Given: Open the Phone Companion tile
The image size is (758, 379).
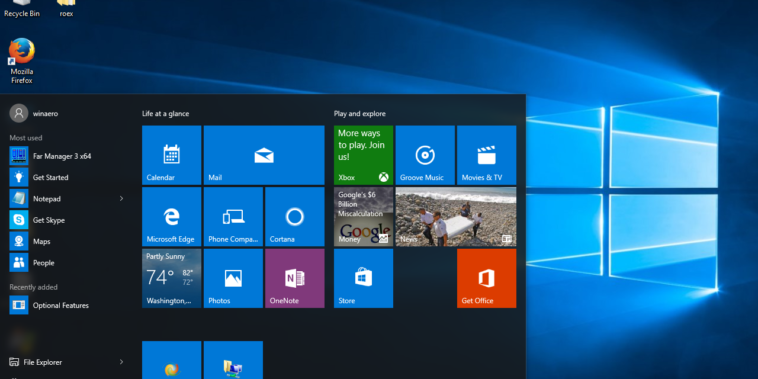Looking at the screenshot, I should pos(233,217).
